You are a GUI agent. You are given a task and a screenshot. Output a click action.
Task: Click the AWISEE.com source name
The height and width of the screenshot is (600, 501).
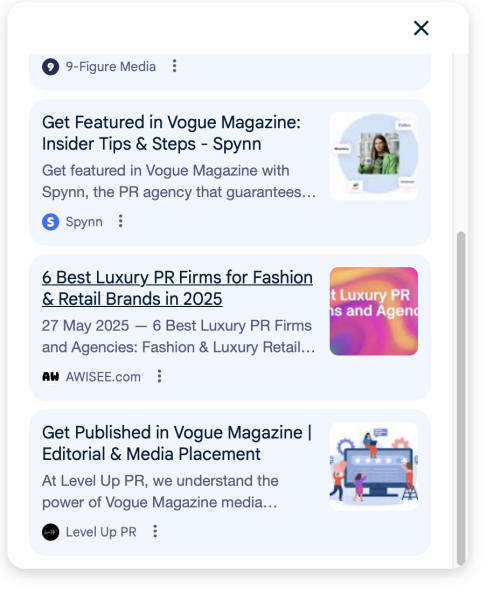coord(103,377)
